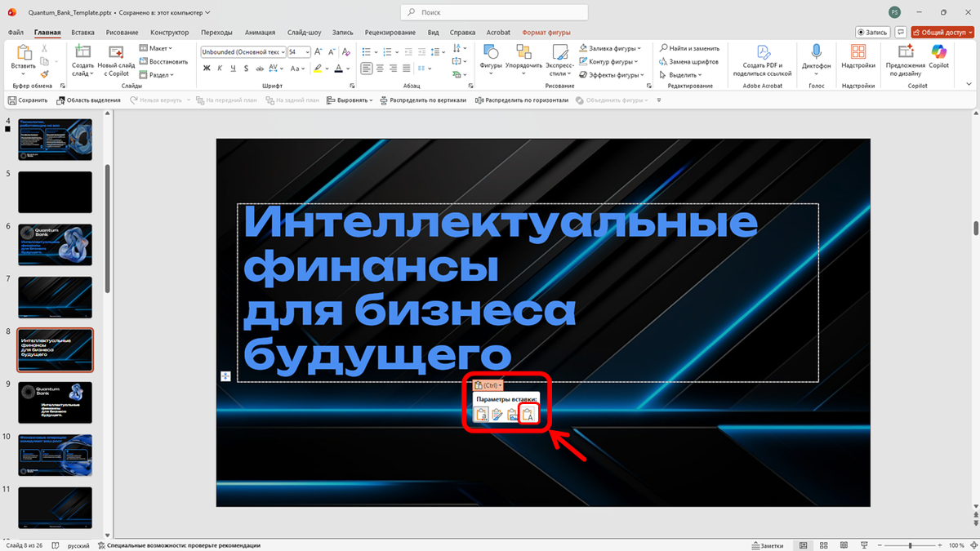
Task: Select the 'Keep text only' paste option
Action: click(530, 415)
